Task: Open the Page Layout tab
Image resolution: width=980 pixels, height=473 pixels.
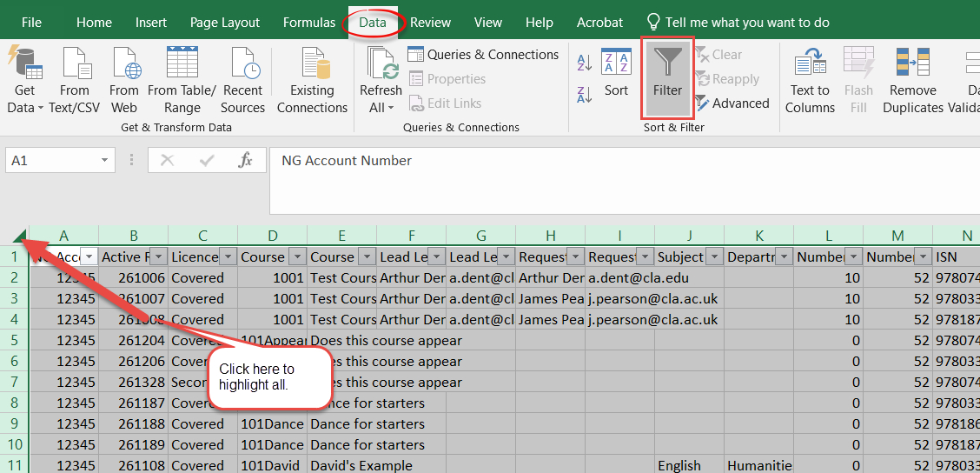Action: 225,23
